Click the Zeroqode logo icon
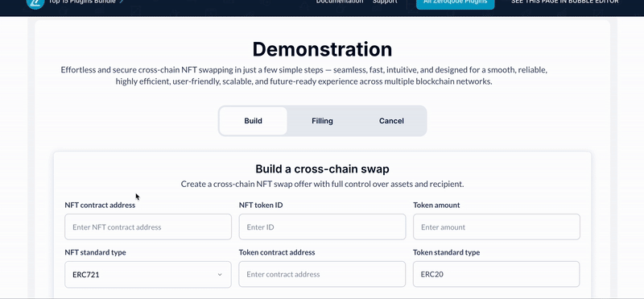This screenshot has height=299, width=644. click(35, 3)
